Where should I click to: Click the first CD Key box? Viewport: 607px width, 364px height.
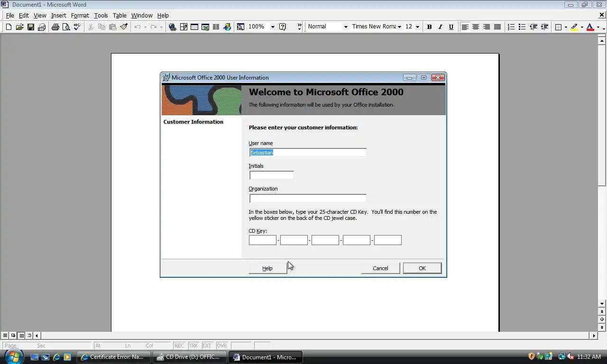tap(263, 240)
